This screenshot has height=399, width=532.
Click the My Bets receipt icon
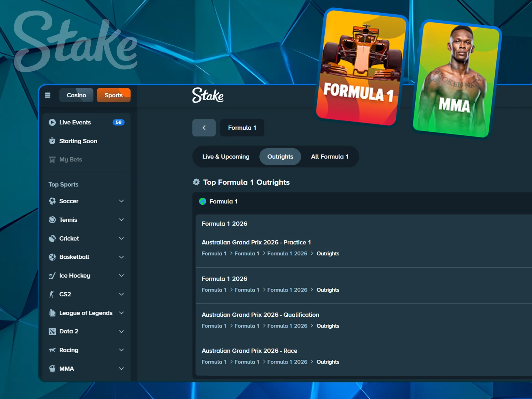(52, 160)
